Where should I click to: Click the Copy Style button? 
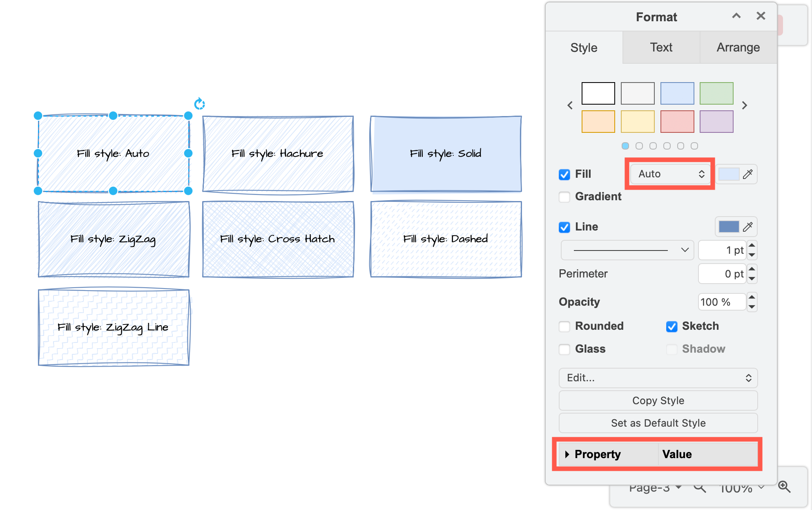coord(658,400)
